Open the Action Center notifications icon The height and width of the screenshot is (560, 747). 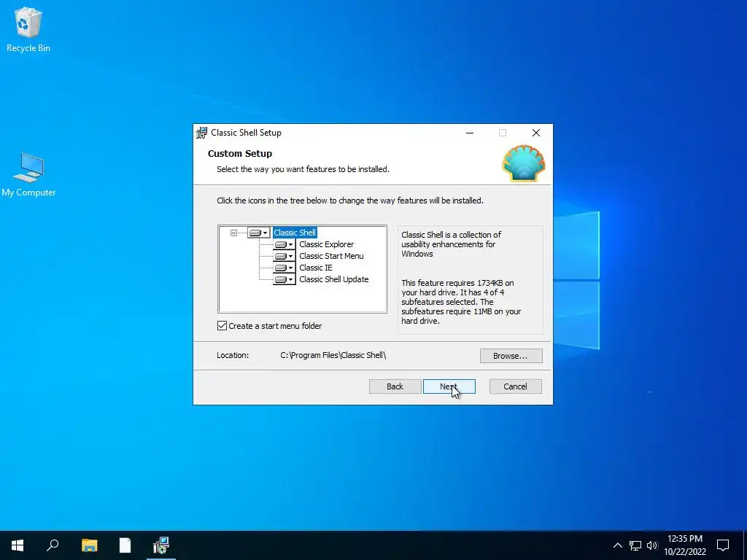723,545
